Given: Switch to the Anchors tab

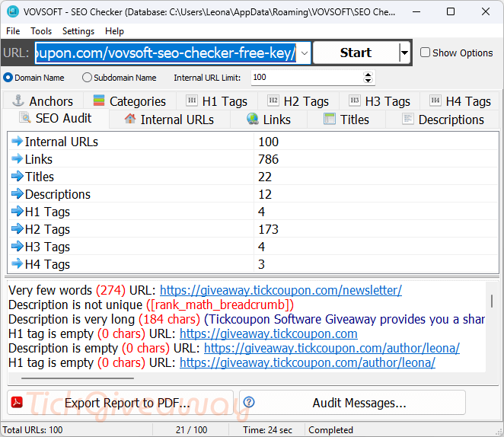Looking at the screenshot, I should pyautogui.click(x=43, y=101).
